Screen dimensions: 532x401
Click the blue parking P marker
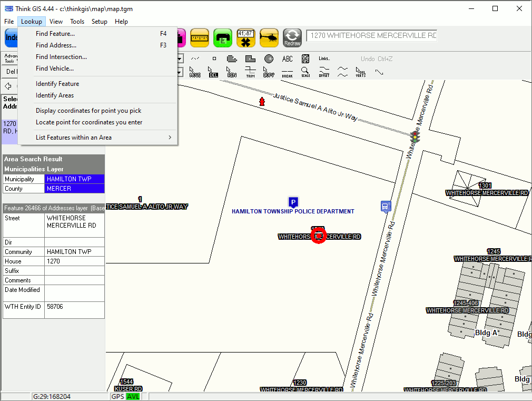(x=293, y=202)
